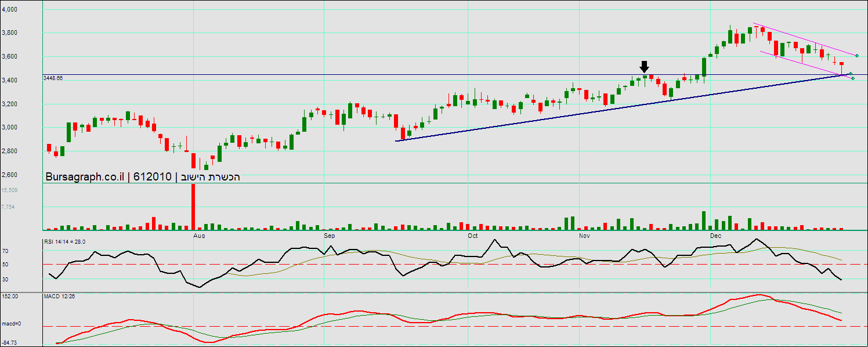Screen dimensions: 868x347
Task: Click the 15,509 volume scale label
Action: click(x=9, y=190)
